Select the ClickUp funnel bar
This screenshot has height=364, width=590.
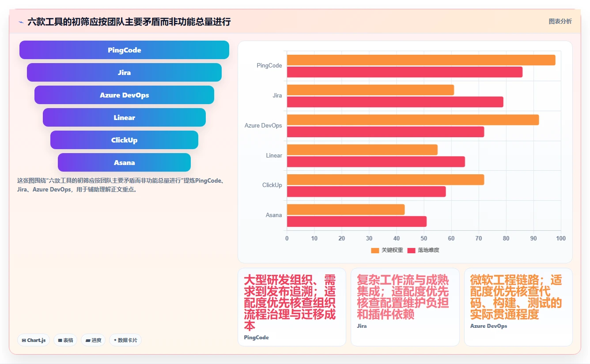pos(124,140)
